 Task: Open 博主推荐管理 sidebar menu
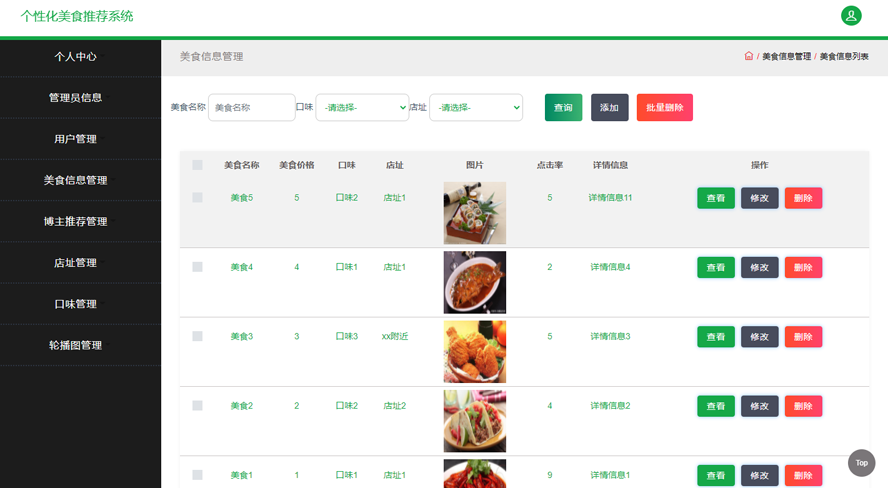(x=80, y=221)
